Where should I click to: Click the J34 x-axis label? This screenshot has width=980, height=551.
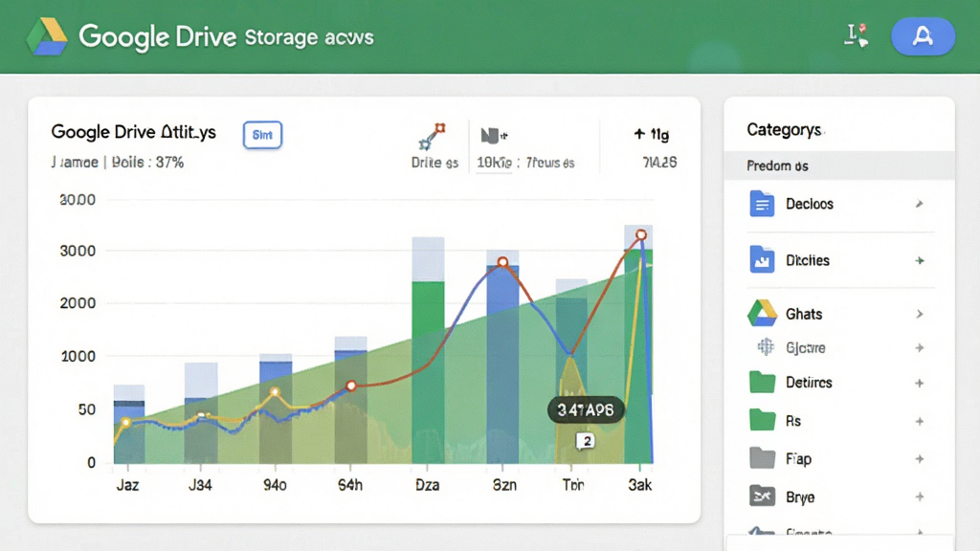click(200, 485)
